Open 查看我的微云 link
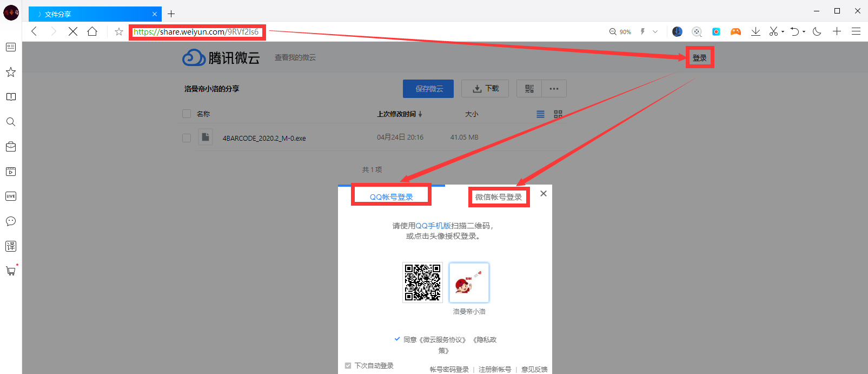 [x=295, y=57]
